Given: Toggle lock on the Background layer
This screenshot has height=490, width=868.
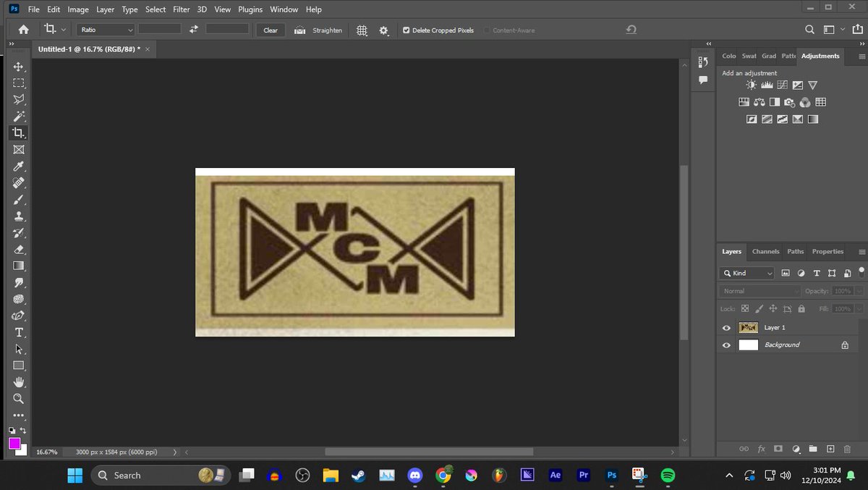Looking at the screenshot, I should pyautogui.click(x=844, y=345).
